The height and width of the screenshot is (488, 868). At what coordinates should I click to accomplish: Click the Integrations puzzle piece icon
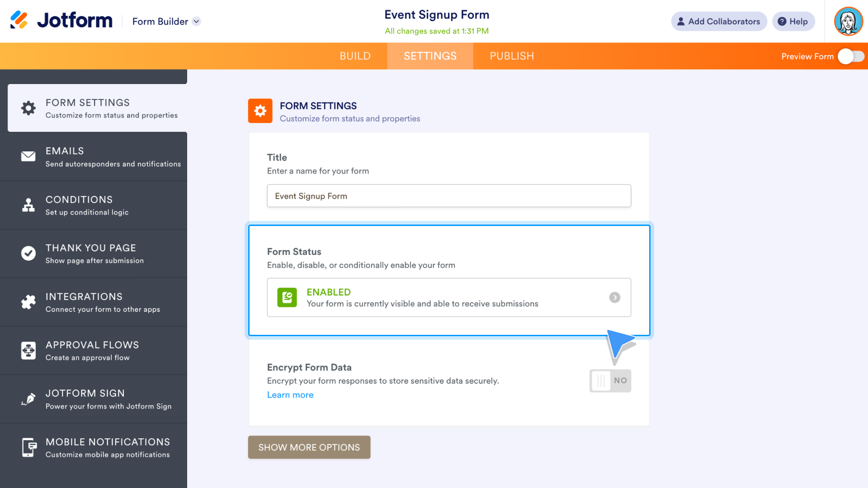[28, 302]
